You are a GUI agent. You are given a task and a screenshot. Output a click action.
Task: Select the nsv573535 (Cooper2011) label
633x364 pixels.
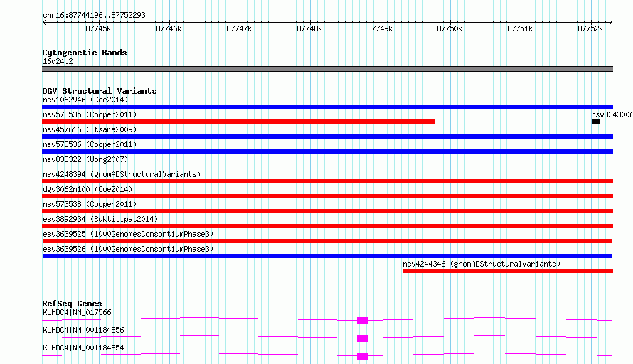pos(90,114)
